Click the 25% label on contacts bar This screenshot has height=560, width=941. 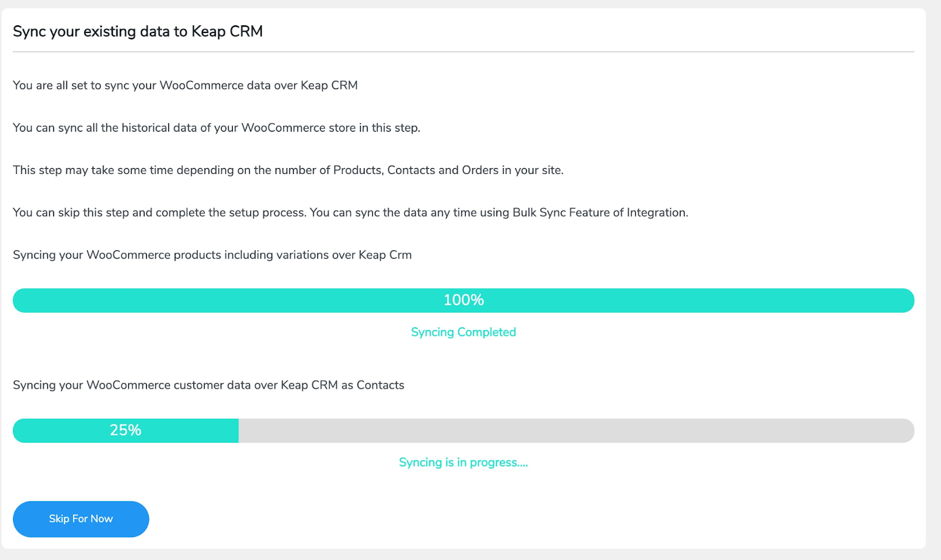click(125, 431)
